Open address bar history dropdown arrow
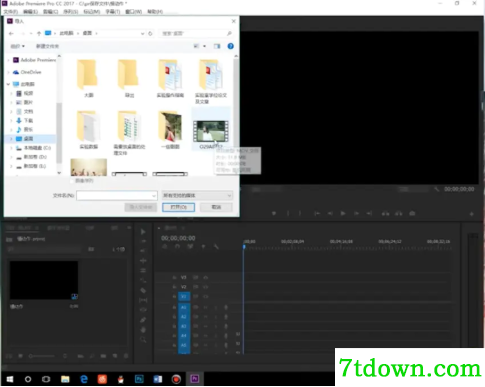Viewport: 485px width, 387px height. pyautogui.click(x=142, y=33)
